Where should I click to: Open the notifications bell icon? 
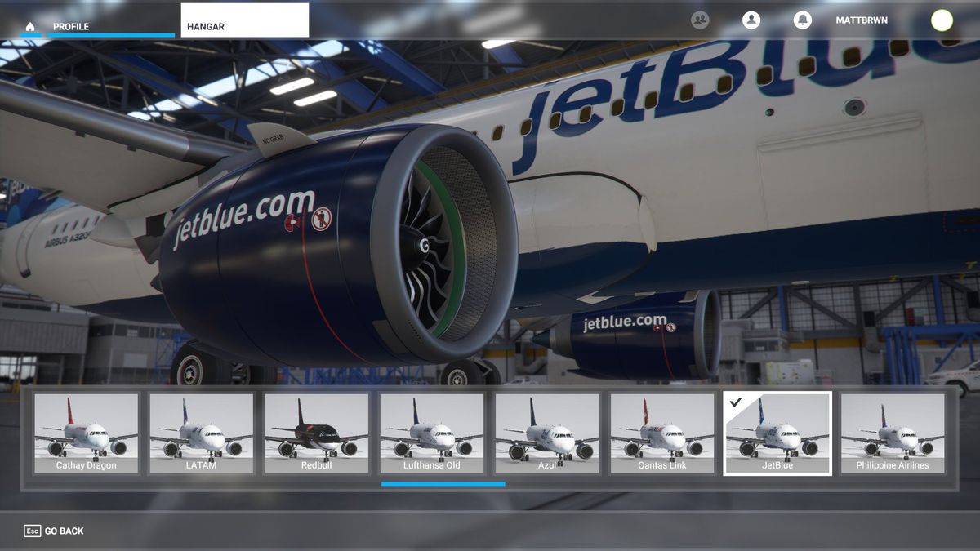801,20
